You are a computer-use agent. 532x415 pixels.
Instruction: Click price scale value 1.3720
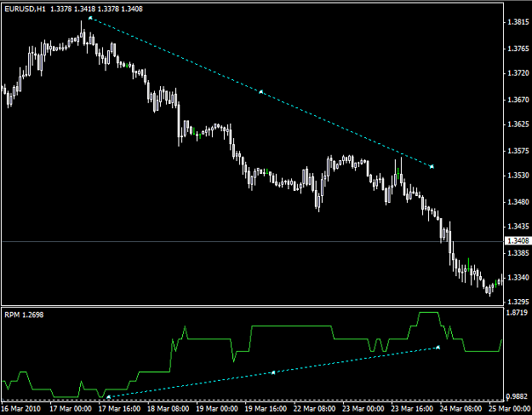518,73
